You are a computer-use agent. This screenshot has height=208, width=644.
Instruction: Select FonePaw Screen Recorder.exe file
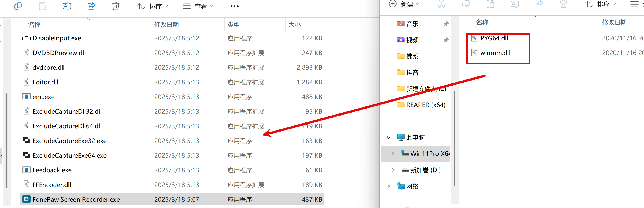[76, 199]
